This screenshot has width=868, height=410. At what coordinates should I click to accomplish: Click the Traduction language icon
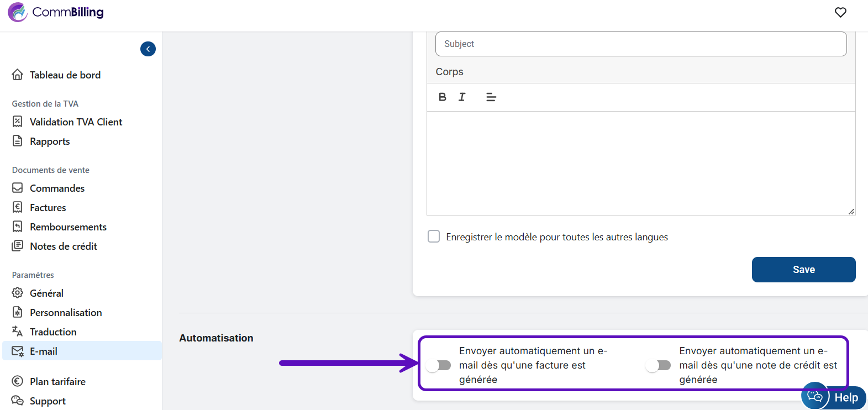(18, 332)
